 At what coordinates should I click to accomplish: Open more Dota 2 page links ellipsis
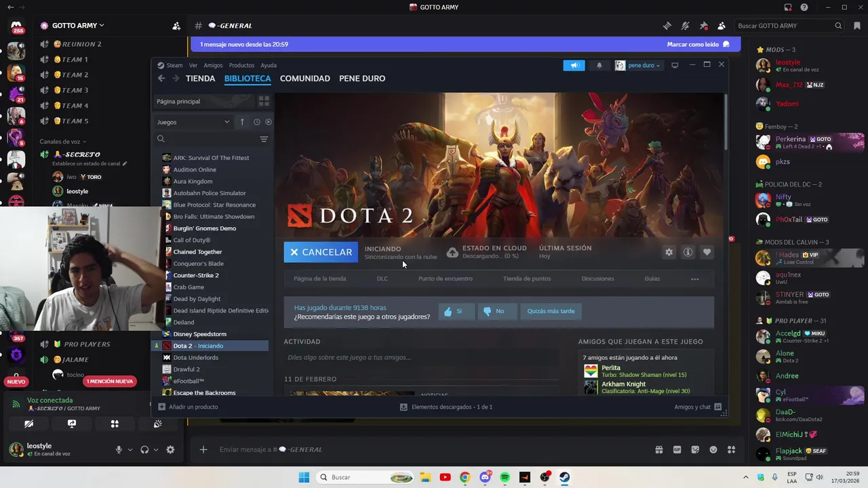click(694, 279)
